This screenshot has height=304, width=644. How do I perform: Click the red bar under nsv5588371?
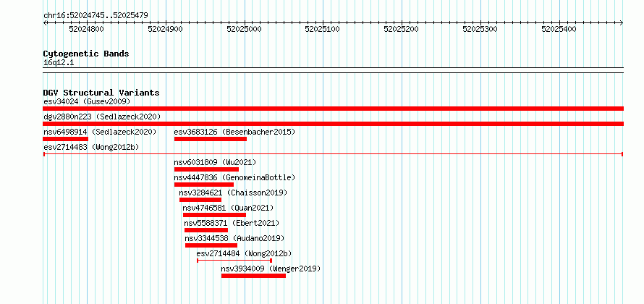coord(206,230)
